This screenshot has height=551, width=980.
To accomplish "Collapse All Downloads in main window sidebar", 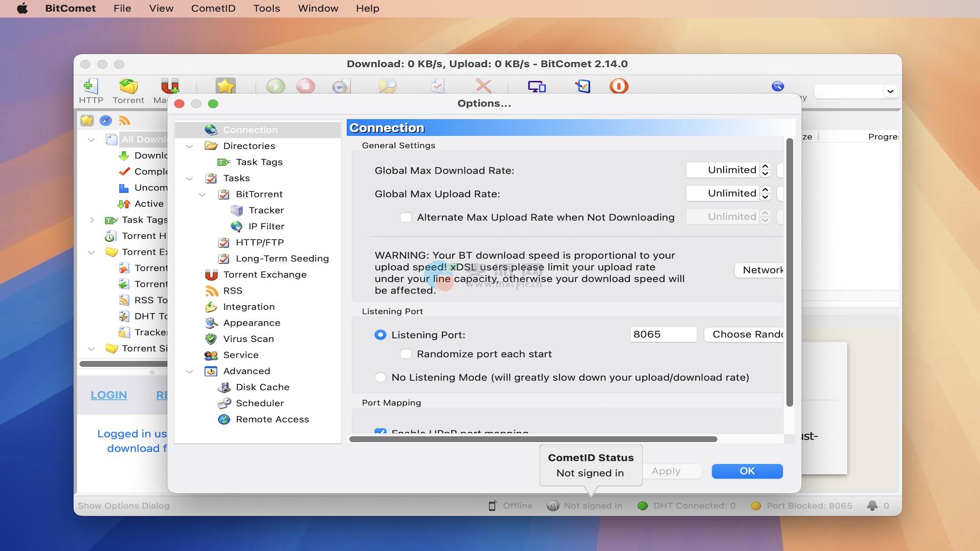I will [91, 139].
